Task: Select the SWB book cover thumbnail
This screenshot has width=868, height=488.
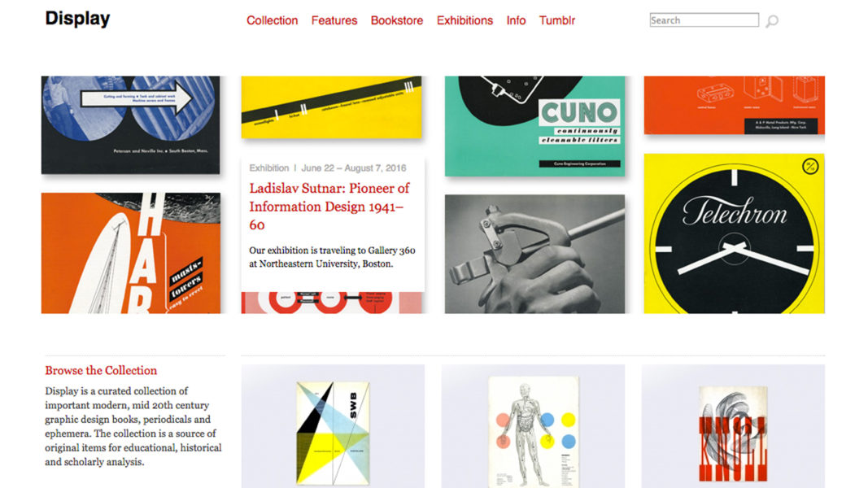Action: click(334, 434)
